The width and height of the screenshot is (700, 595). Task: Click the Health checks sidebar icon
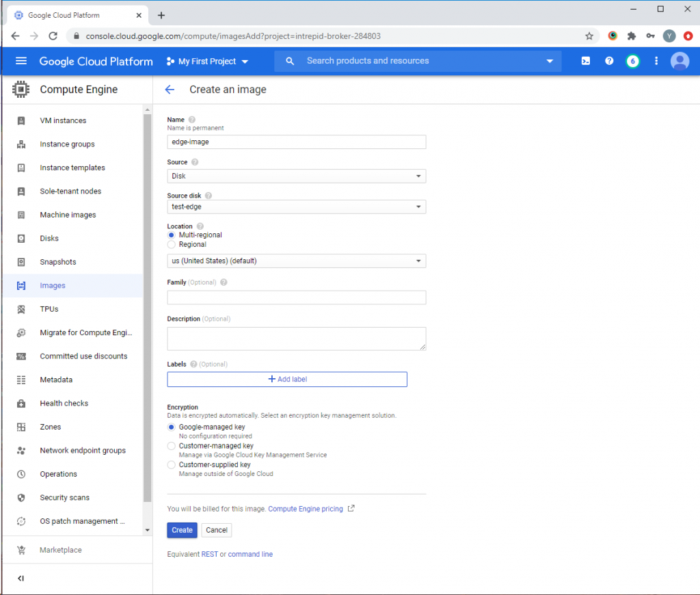(21, 404)
